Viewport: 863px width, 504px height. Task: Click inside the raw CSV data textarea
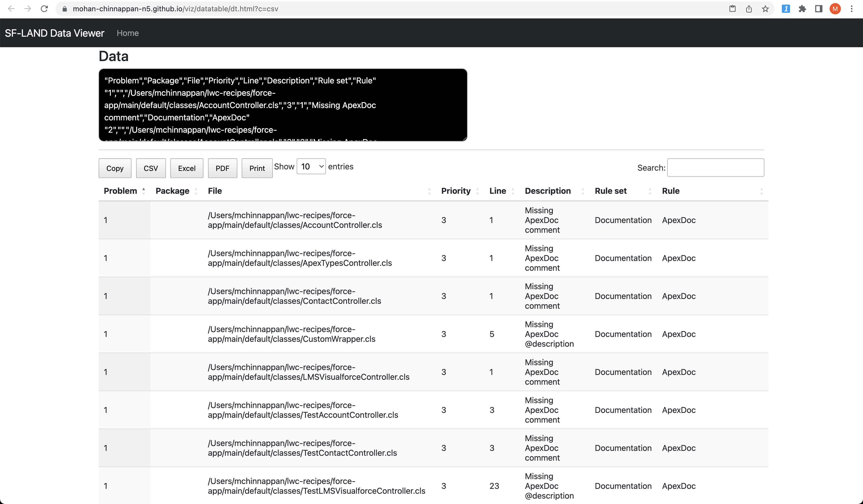[283, 105]
